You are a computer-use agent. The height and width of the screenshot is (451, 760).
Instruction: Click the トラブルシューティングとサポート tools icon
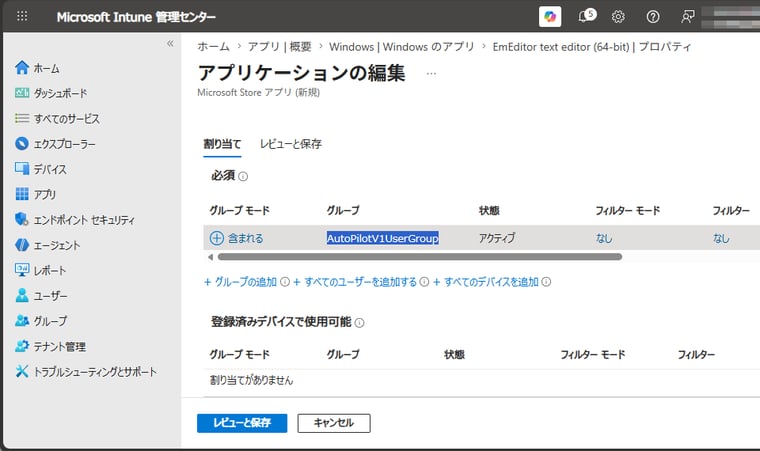click(22, 371)
